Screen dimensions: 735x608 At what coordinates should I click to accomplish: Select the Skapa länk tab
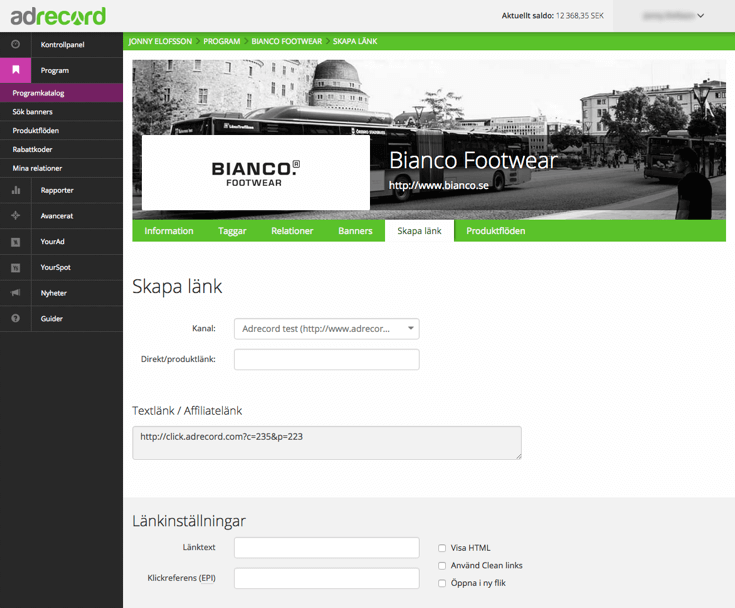pos(420,231)
